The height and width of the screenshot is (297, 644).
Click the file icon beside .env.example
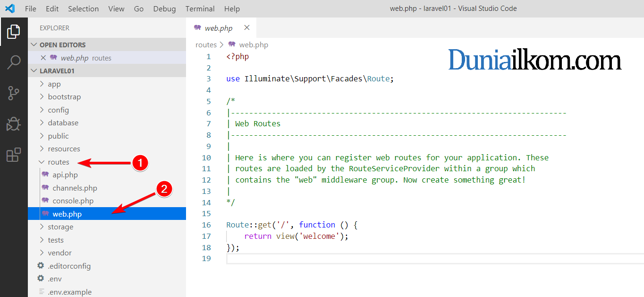coord(41,292)
